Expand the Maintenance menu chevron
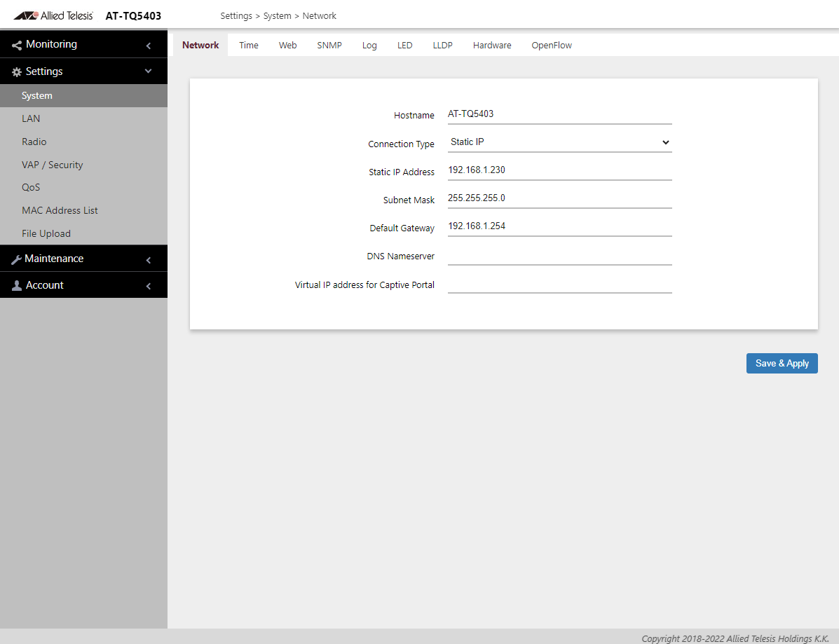The image size is (839, 644). tap(149, 260)
